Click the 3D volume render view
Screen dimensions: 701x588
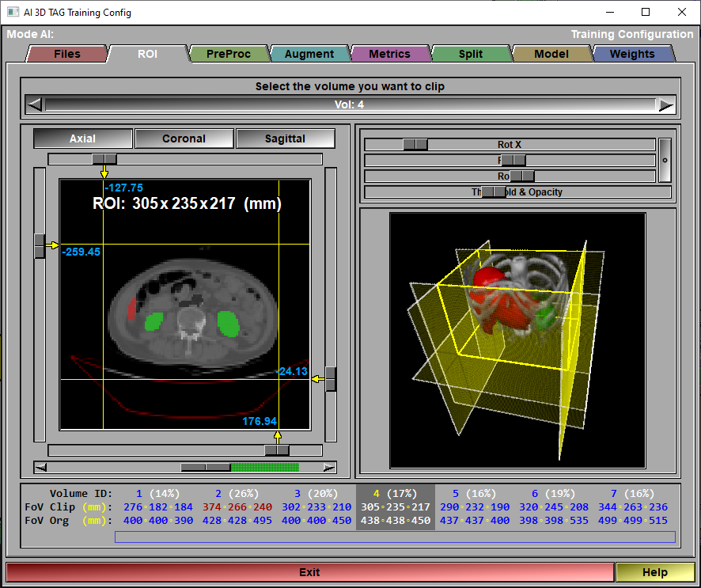coord(517,341)
